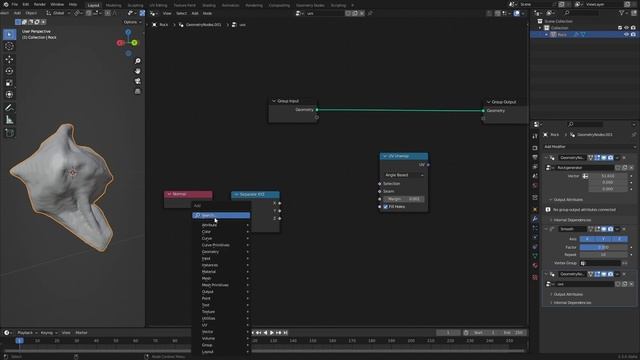Open the Tool properties tab icon
Screen dimensions: 640x360
click(x=535, y=137)
